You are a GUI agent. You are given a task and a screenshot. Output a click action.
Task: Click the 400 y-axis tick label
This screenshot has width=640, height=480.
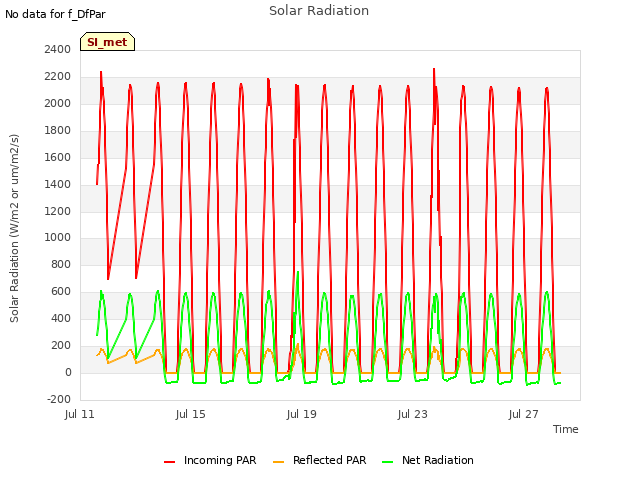pyautogui.click(x=61, y=318)
